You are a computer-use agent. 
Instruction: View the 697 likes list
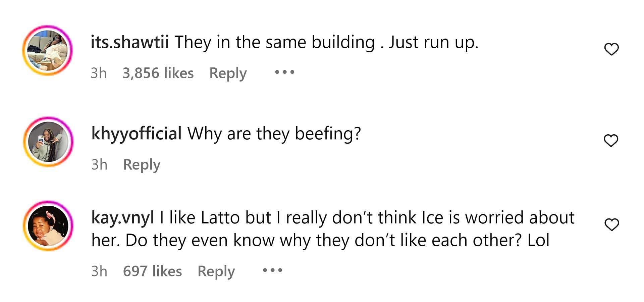point(152,271)
